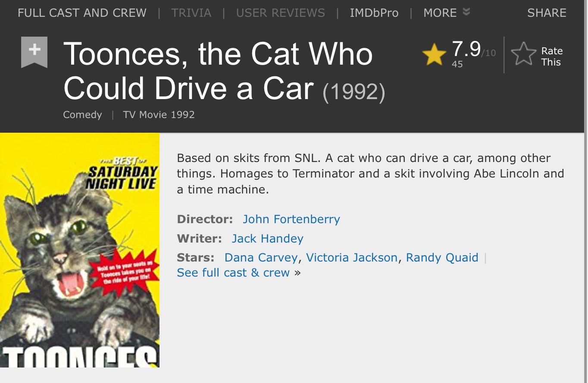Open IMDbPro link in header

pyautogui.click(x=374, y=13)
